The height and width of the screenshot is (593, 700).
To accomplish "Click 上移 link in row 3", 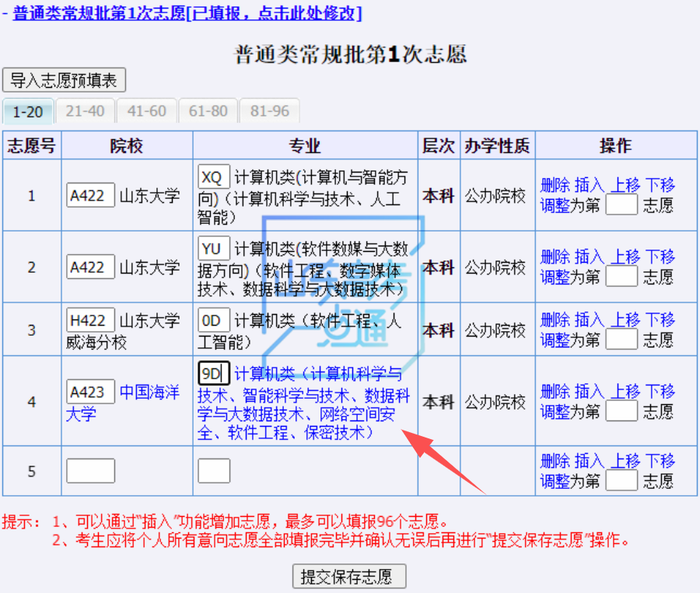I will click(625, 319).
